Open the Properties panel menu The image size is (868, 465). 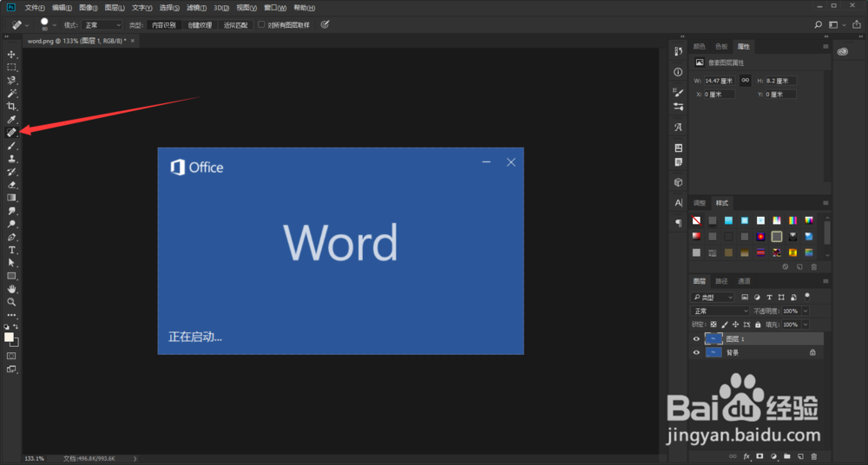pos(825,47)
